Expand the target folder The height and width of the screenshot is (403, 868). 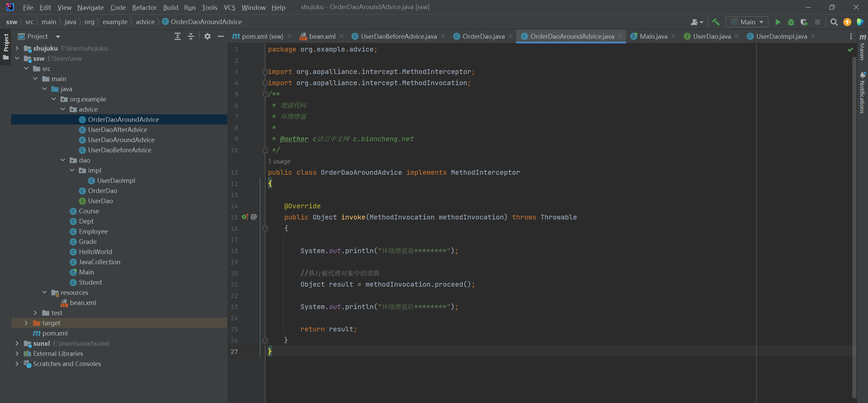[26, 323]
